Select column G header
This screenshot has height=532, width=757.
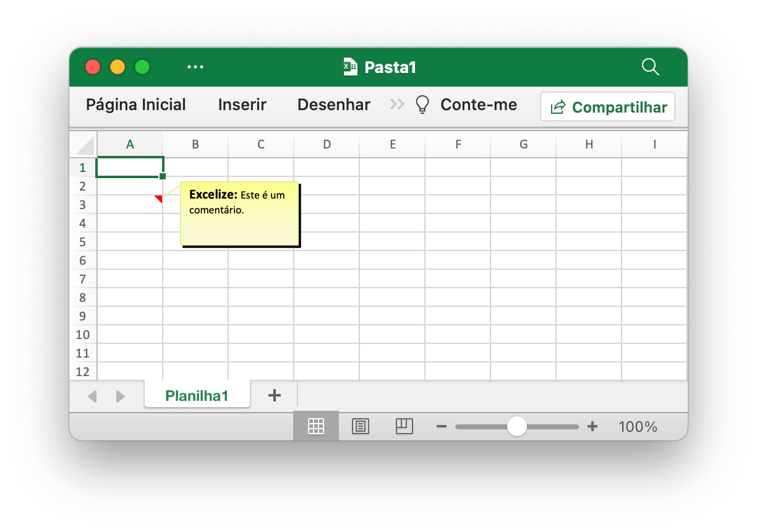[523, 144]
